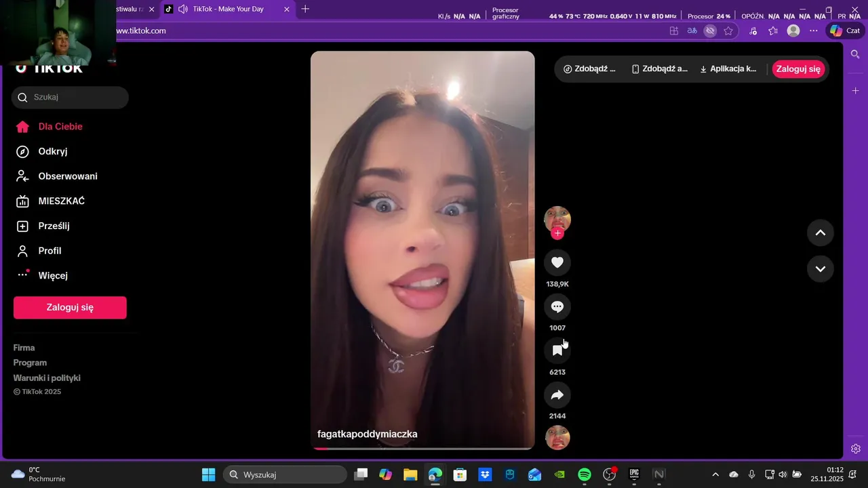Image resolution: width=868 pixels, height=488 pixels.
Task: Click Zdobądź a... with phone icon
Action: [659, 69]
